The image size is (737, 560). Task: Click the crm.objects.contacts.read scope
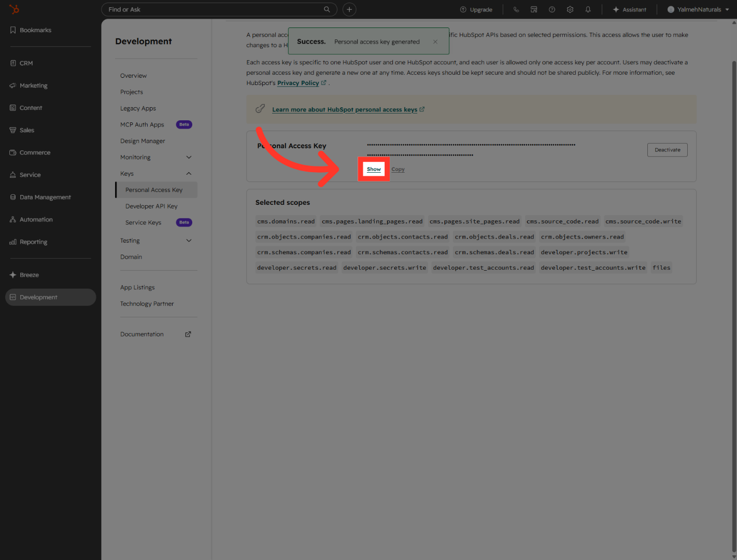pos(403,237)
